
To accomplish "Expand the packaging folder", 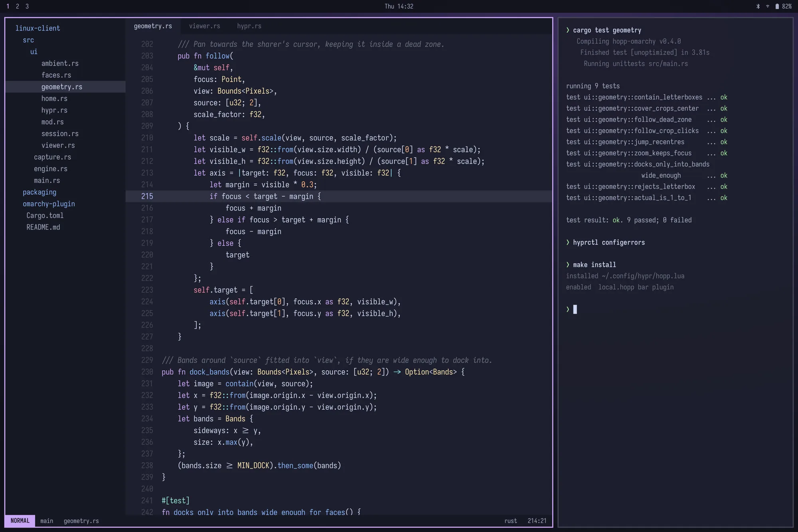I will [40, 192].
